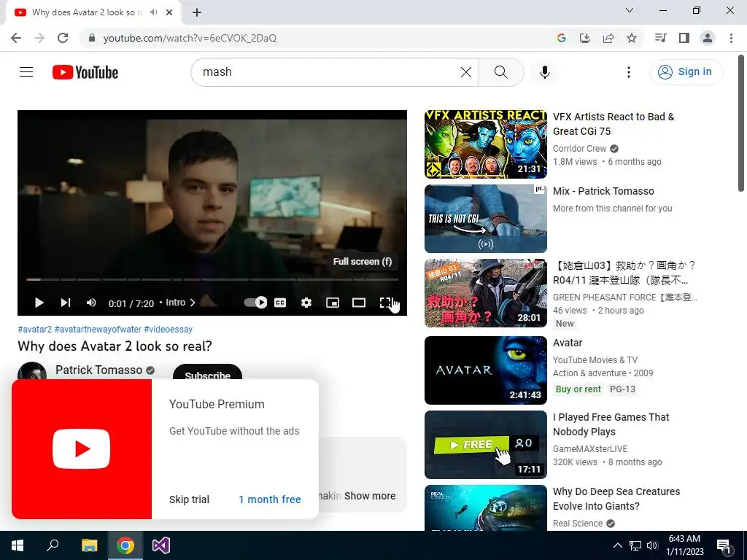Open Windows Start menu
Image resolution: width=747 pixels, height=560 pixels.
pyautogui.click(x=18, y=545)
